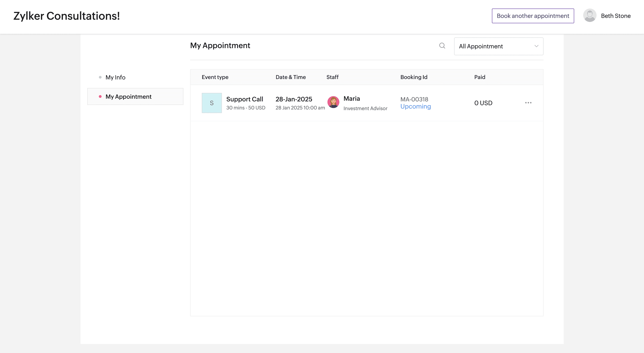The height and width of the screenshot is (353, 644).
Task: Click the Paid column header
Action: 479,77
